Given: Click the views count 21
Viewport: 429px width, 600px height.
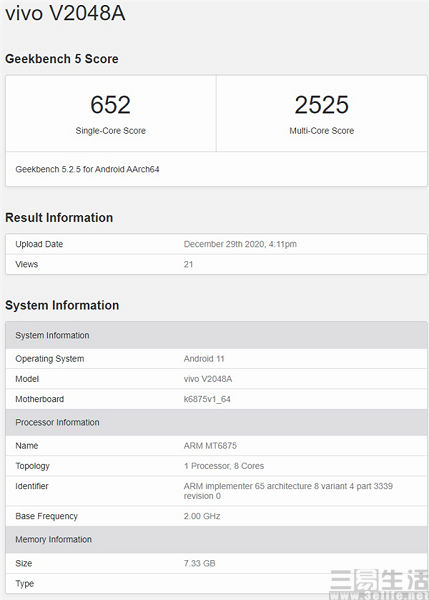Looking at the screenshot, I should tap(188, 264).
